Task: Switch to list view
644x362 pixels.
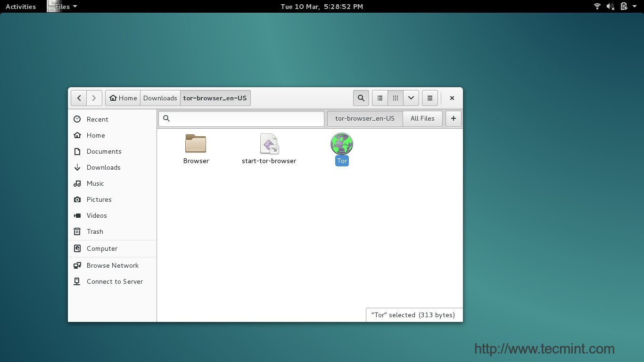Action: (380, 98)
